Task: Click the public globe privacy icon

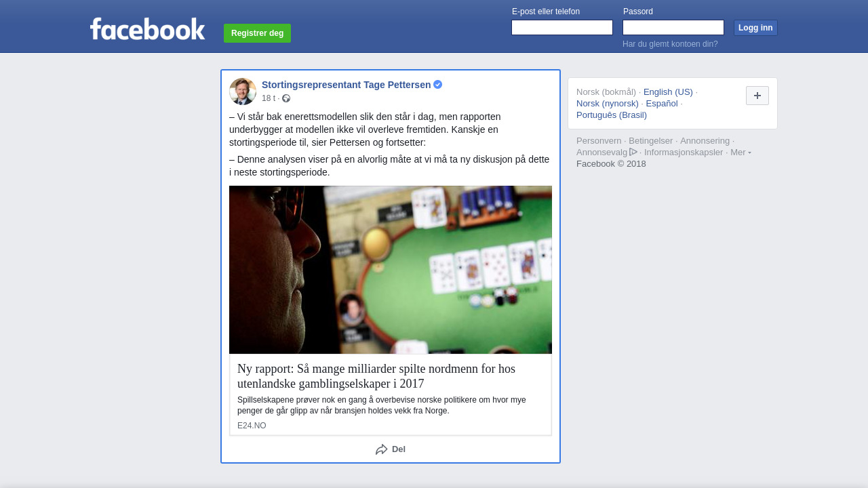Action: pyautogui.click(x=286, y=98)
